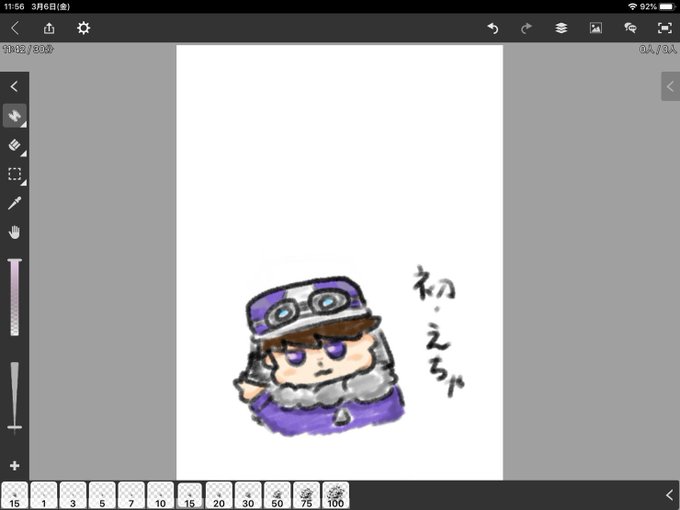Choose brush size preset 10
The image size is (680, 510).
click(160, 495)
